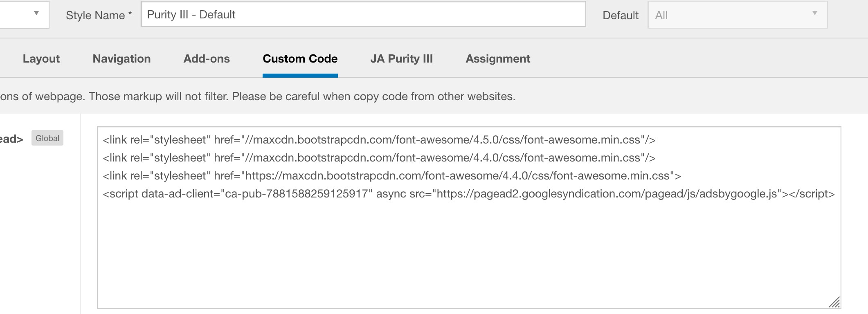The height and width of the screenshot is (314, 868).
Task: Click the second line's font-awesome 4.4.0 stylesheet link
Action: click(379, 158)
